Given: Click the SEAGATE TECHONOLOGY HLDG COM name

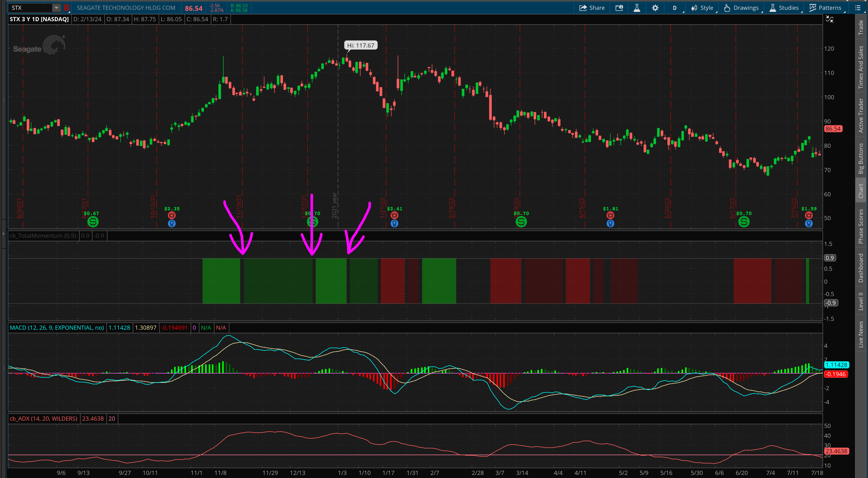Looking at the screenshot, I should point(126,8).
